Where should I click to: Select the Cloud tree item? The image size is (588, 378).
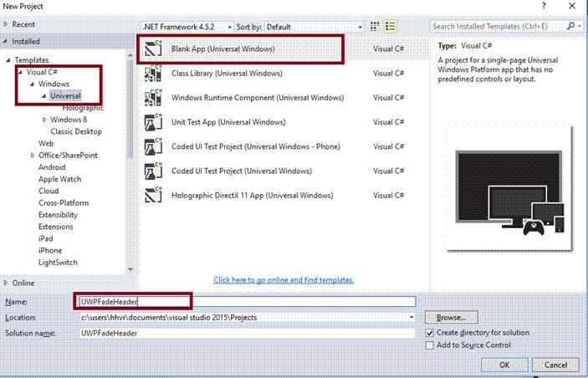pyautogui.click(x=49, y=191)
